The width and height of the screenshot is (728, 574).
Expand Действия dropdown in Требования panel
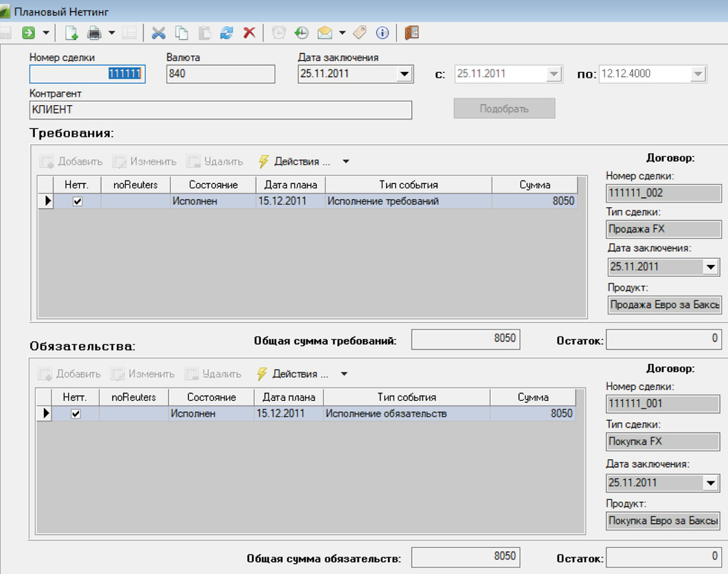345,162
